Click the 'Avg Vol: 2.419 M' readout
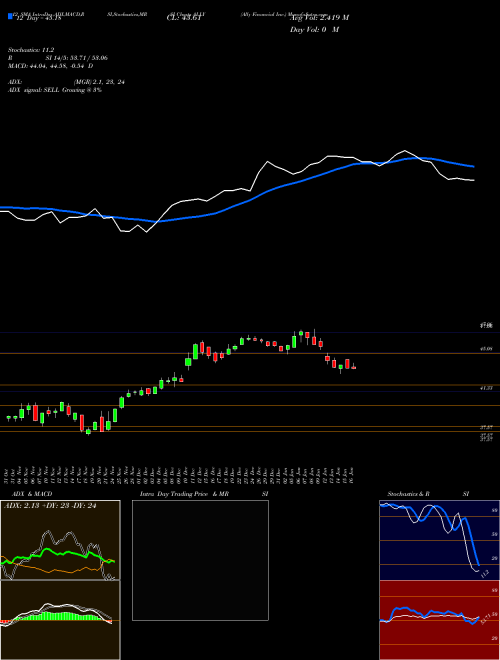The width and height of the screenshot is (500, 660). 320,18
